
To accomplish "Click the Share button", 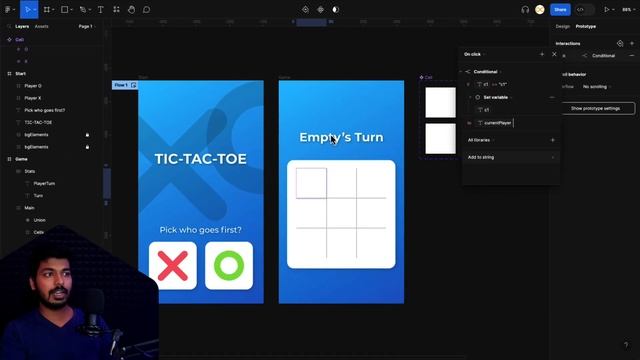I will [560, 9].
